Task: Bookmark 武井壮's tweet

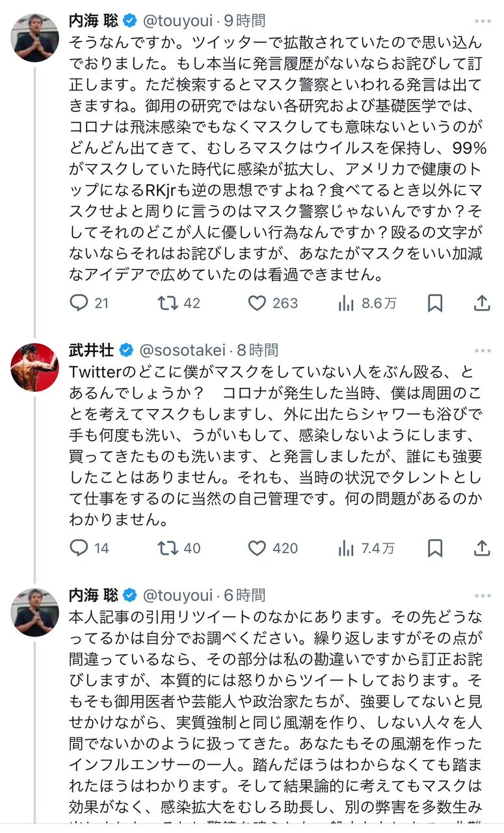Action: pos(435,548)
